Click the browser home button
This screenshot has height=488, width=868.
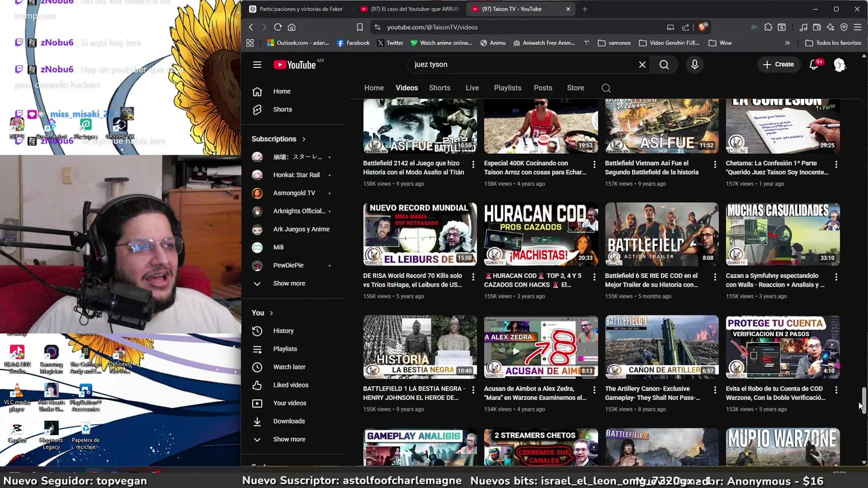[x=292, y=27]
